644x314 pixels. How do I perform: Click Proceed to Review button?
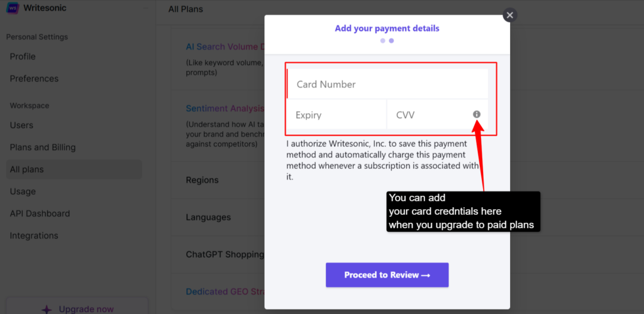coord(387,274)
